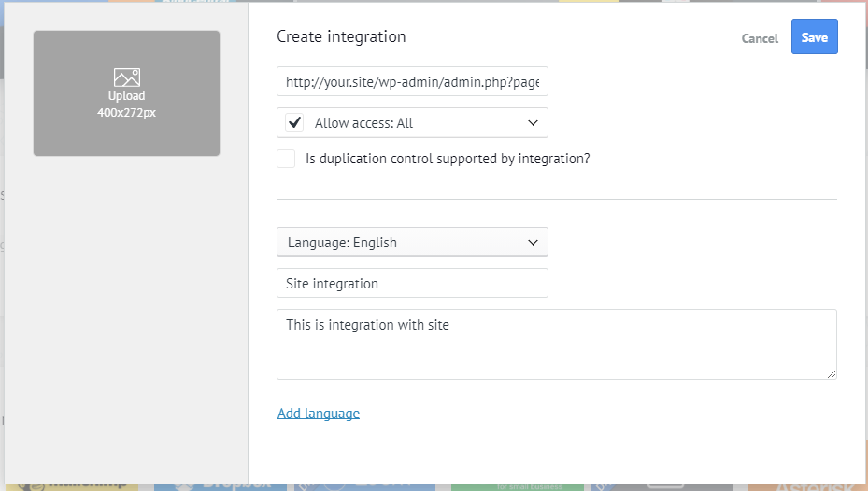868x491 pixels.
Task: Focus the integration URL input field
Action: click(412, 82)
